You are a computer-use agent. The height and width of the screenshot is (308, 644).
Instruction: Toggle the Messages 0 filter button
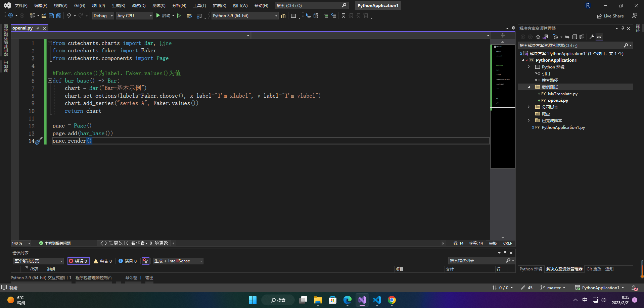128,261
